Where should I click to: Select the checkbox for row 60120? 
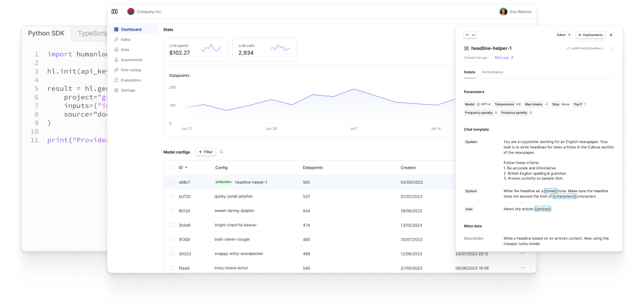point(171,210)
